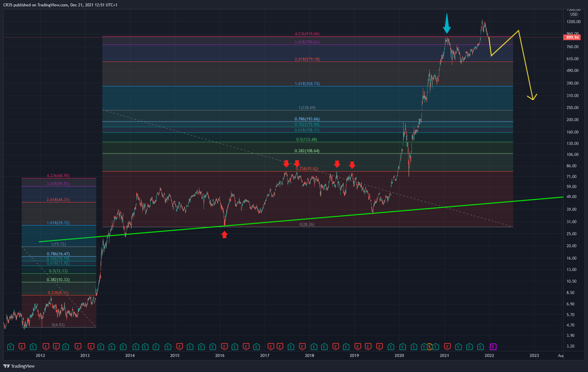Click the Fib label 0.702(175.98)
588x372 pixels.
point(307,124)
